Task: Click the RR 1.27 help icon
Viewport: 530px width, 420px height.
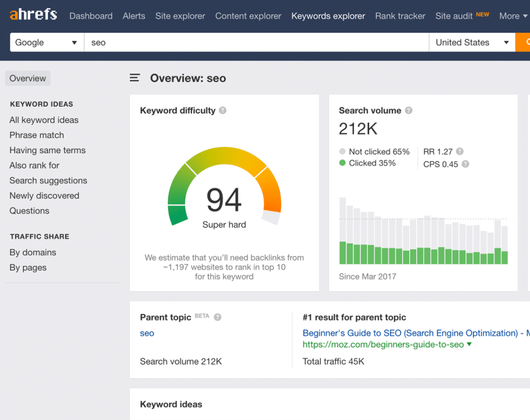Action: click(x=460, y=152)
